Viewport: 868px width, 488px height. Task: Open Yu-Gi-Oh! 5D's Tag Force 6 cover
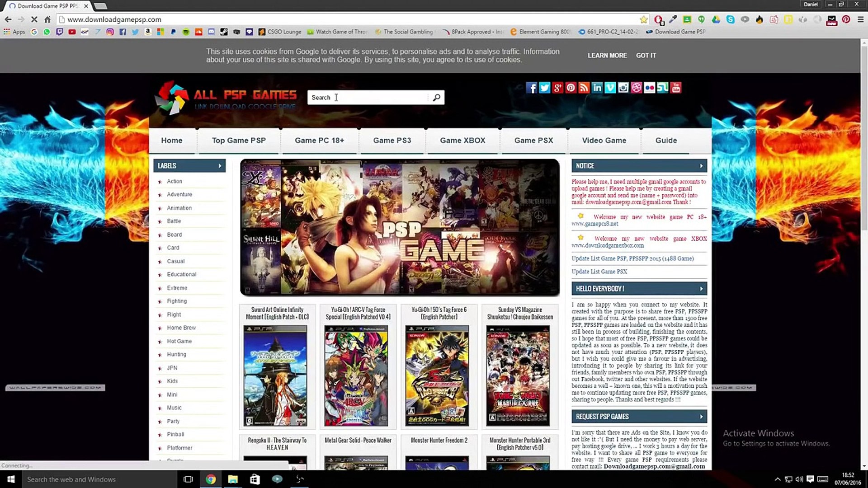tap(437, 375)
